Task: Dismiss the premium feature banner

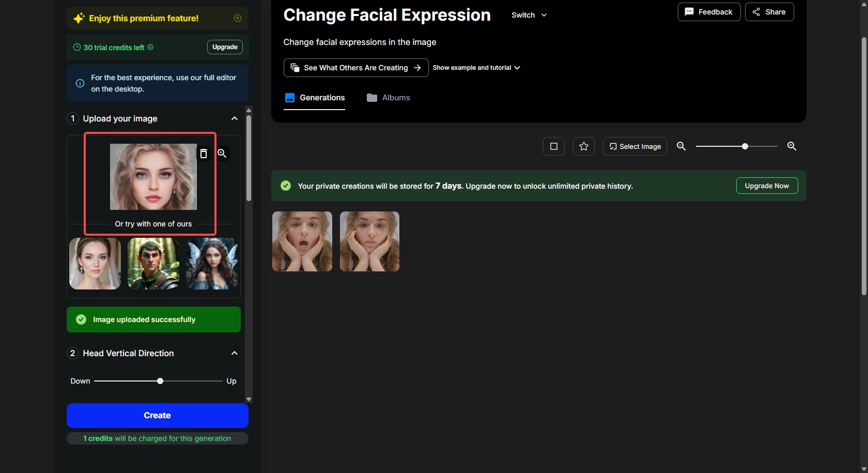Action: tap(238, 18)
